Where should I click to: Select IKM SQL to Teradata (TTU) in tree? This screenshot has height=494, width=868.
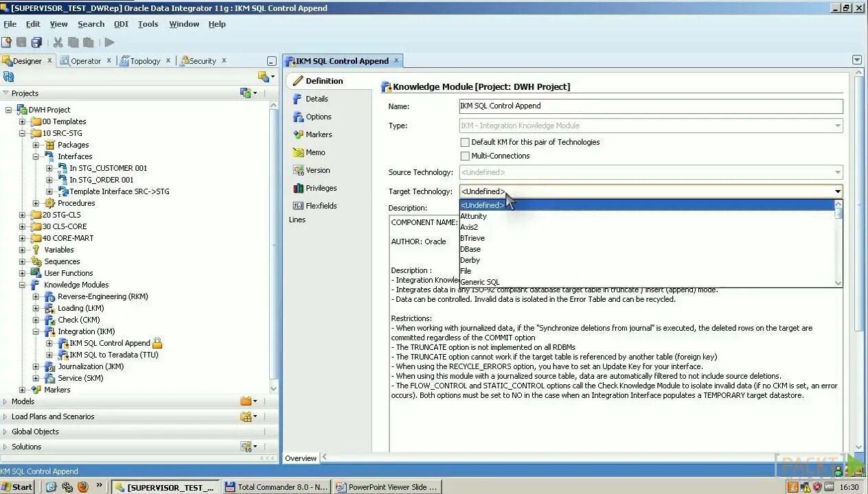click(x=113, y=355)
